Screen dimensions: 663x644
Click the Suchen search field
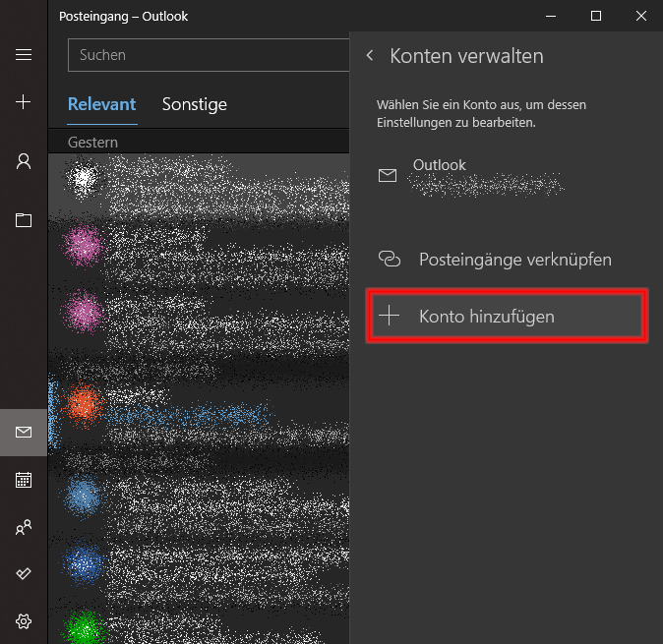coord(209,55)
